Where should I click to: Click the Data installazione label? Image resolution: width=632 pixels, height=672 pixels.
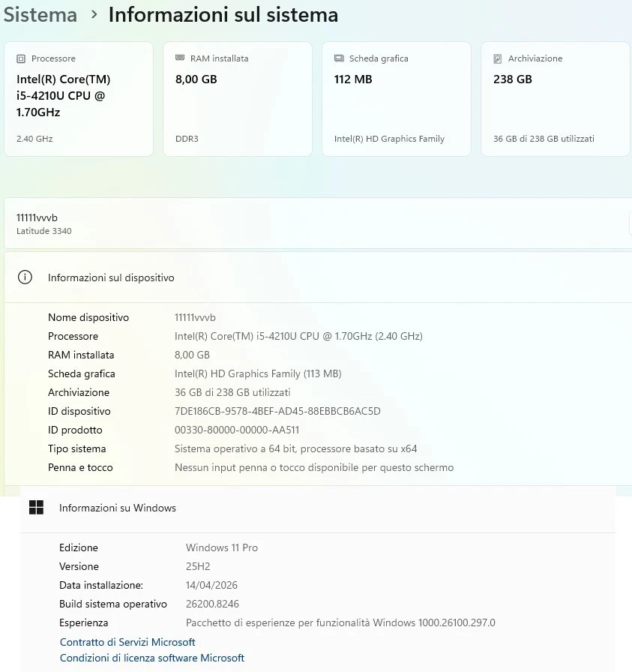(x=101, y=586)
